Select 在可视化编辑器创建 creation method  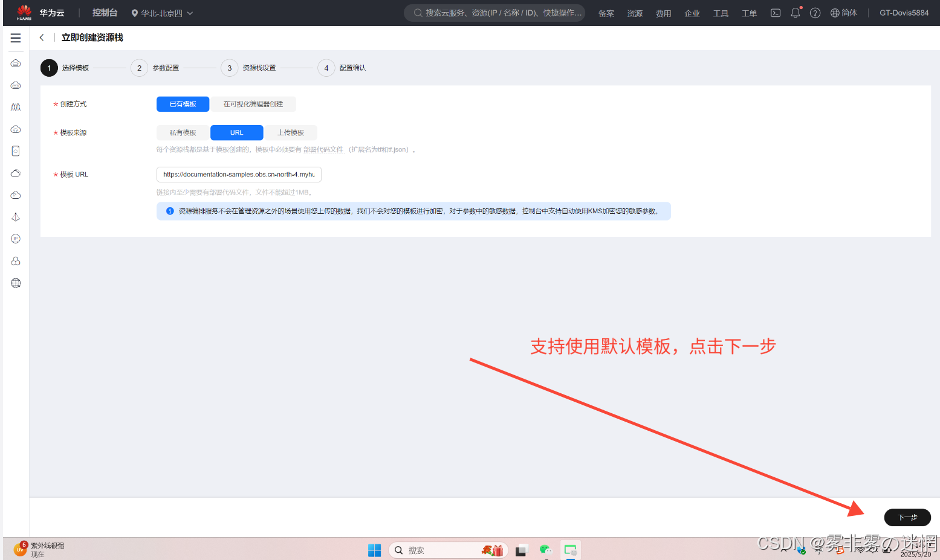point(253,104)
